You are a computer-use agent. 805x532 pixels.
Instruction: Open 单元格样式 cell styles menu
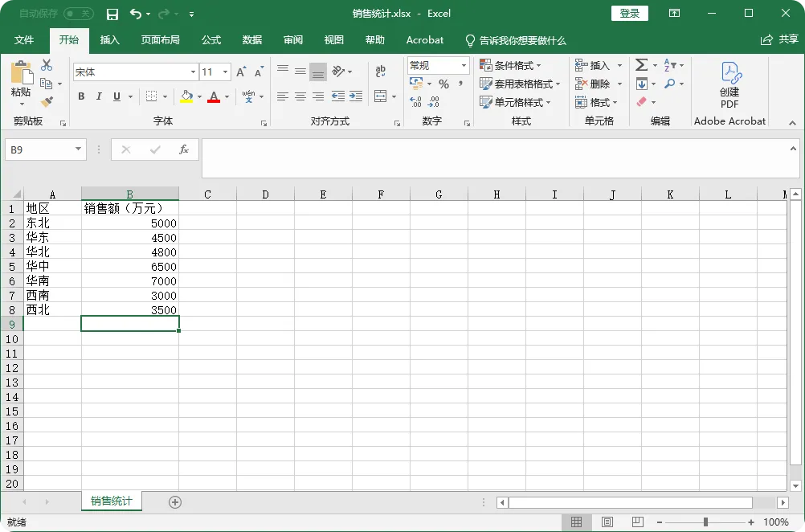pyautogui.click(x=515, y=102)
